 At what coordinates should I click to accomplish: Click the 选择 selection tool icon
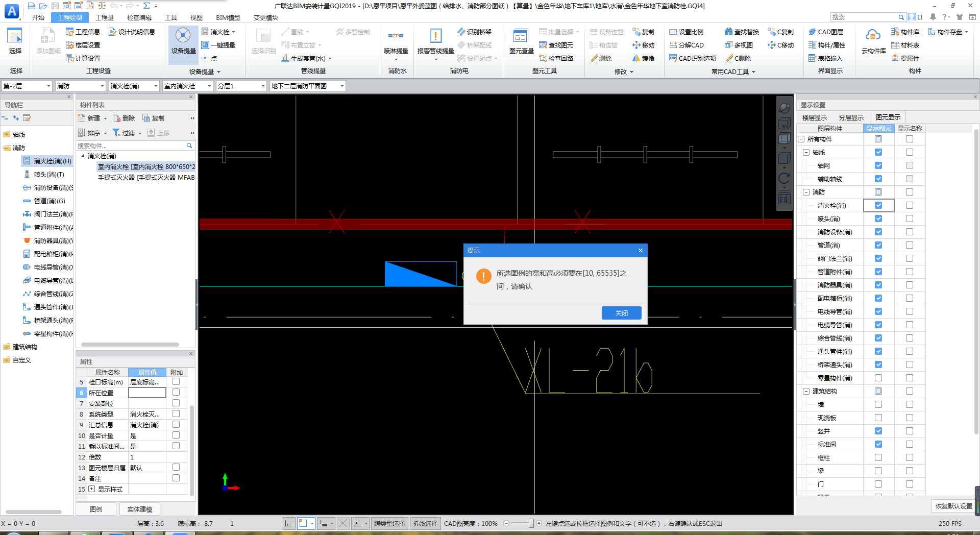(x=15, y=41)
